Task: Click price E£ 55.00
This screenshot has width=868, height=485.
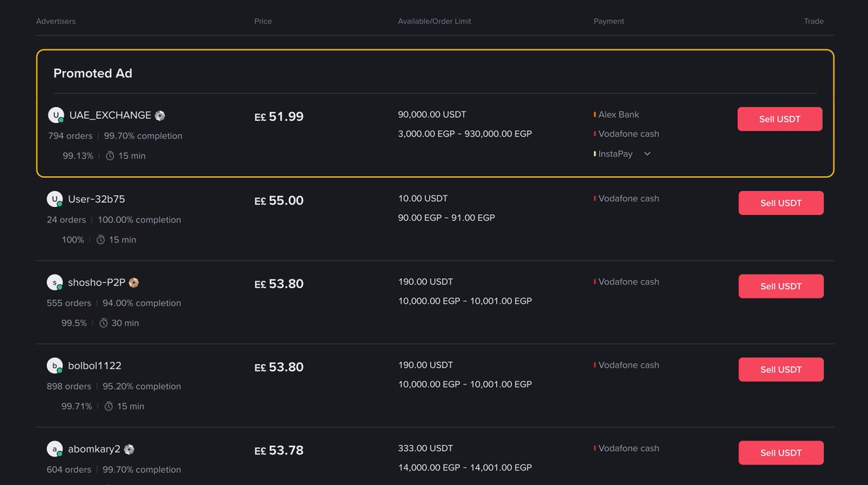Action: pos(279,201)
